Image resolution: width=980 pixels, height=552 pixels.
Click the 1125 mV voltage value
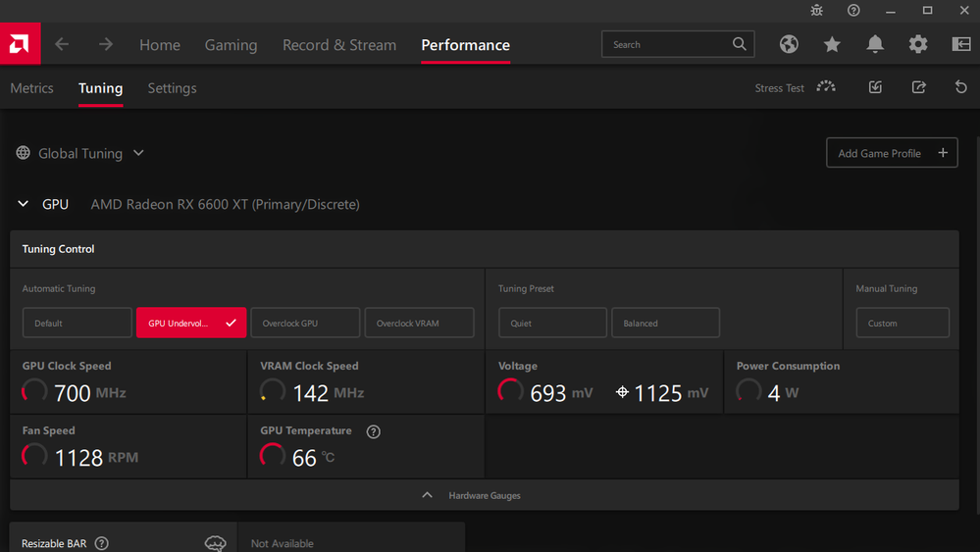tap(671, 393)
